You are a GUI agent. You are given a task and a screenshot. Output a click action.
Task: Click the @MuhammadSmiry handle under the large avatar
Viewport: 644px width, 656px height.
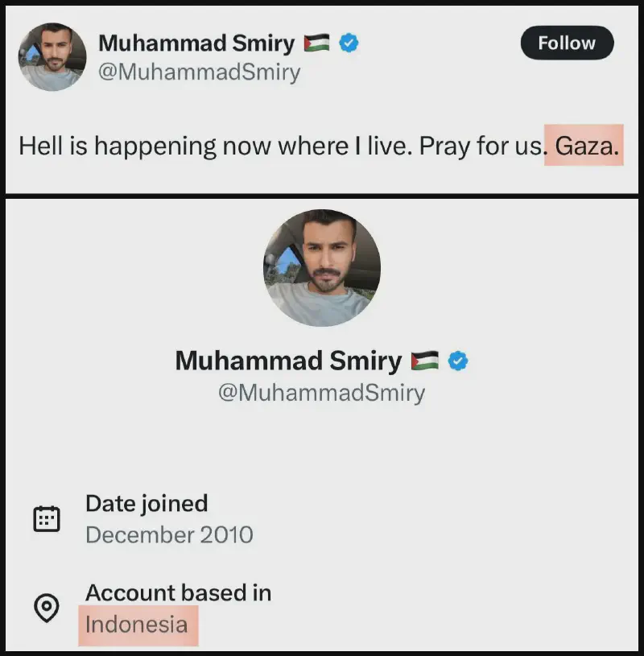321,393
